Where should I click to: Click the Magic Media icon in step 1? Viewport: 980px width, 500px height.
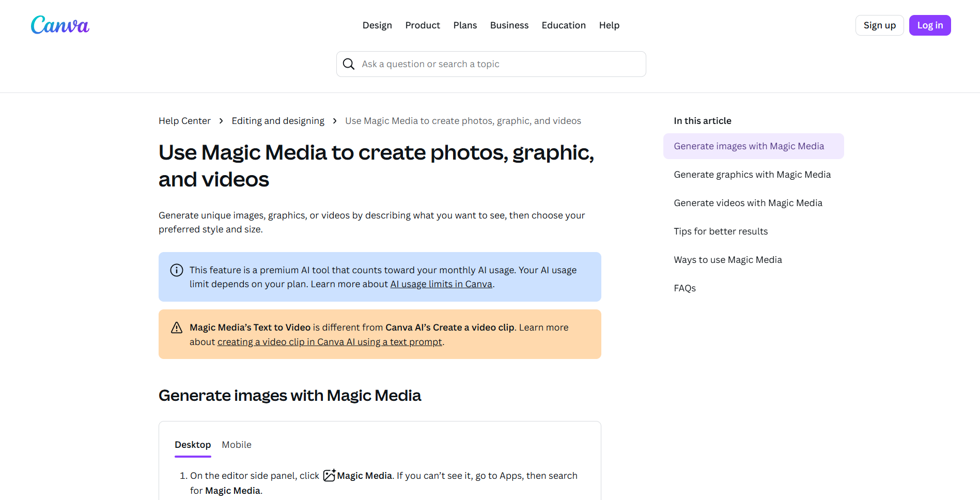coord(329,476)
